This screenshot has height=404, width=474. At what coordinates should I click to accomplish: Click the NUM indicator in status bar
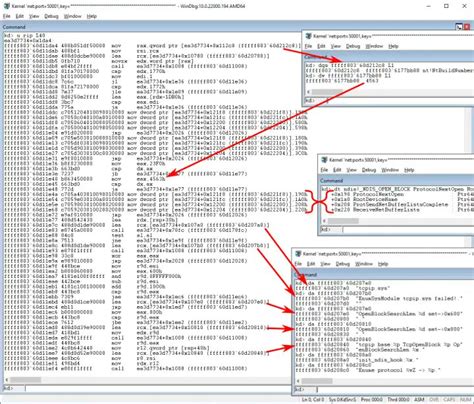pyautogui.click(x=465, y=399)
